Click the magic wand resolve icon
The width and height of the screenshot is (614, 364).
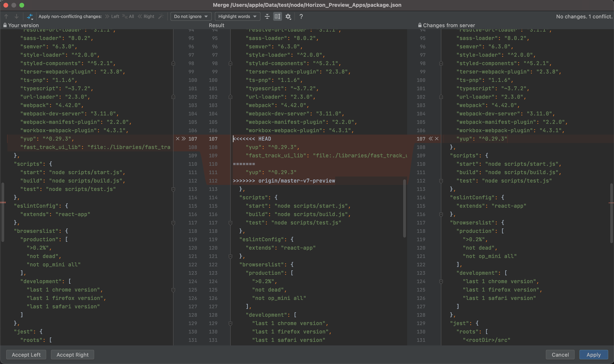coord(161,16)
